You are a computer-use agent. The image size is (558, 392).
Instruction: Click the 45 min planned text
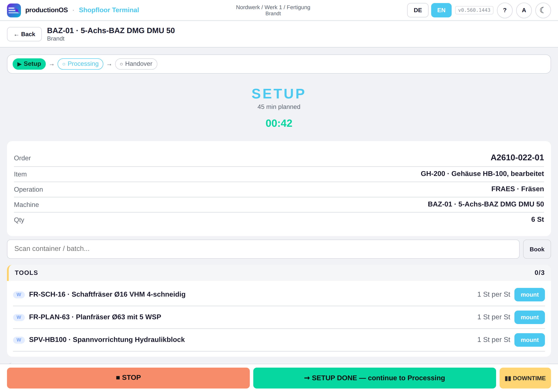coord(279,107)
